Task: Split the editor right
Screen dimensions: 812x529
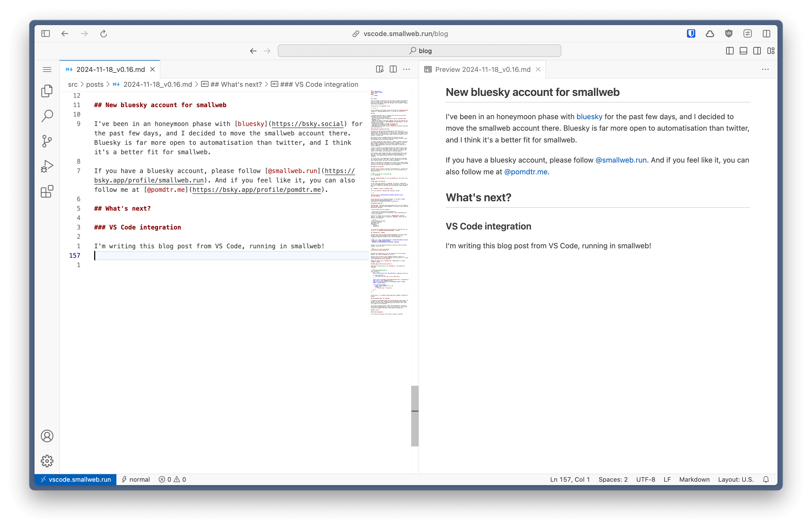Action: click(393, 70)
